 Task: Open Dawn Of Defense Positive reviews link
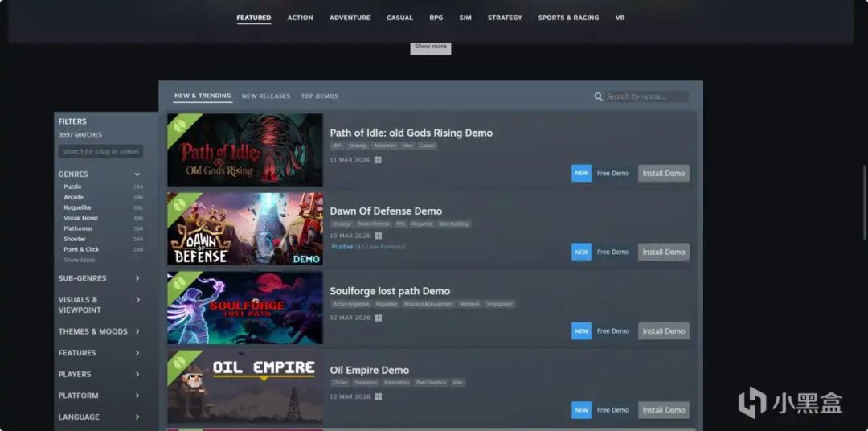(x=368, y=247)
